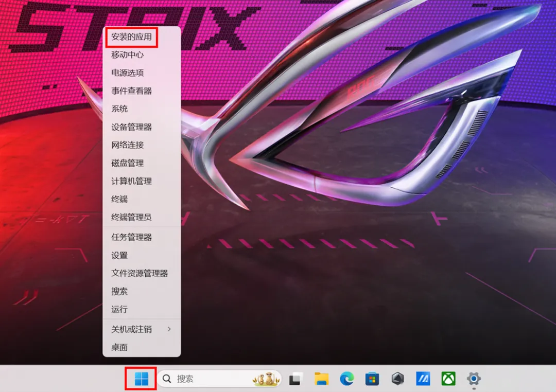Click the Windows Start button
The width and height of the screenshot is (556, 392).
[142, 379]
